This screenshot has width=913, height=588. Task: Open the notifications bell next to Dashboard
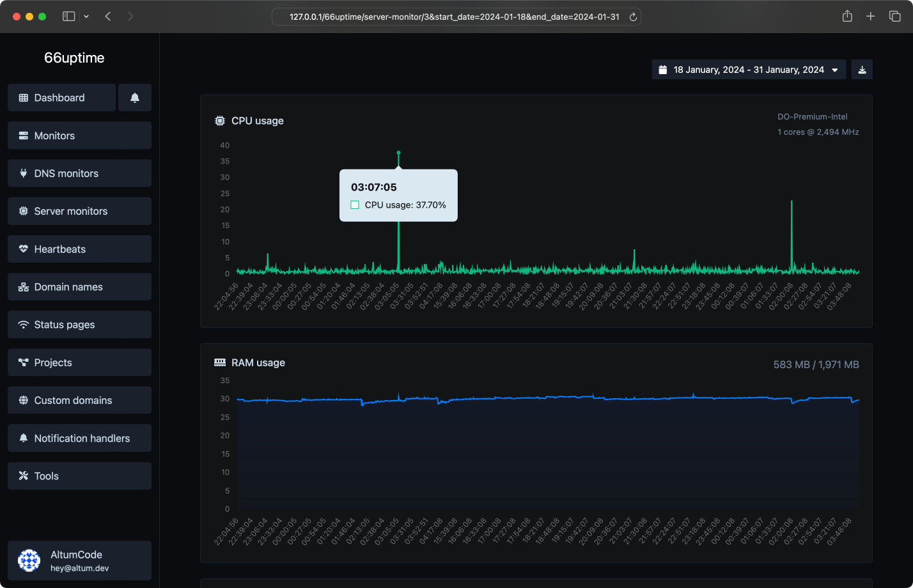click(x=135, y=97)
